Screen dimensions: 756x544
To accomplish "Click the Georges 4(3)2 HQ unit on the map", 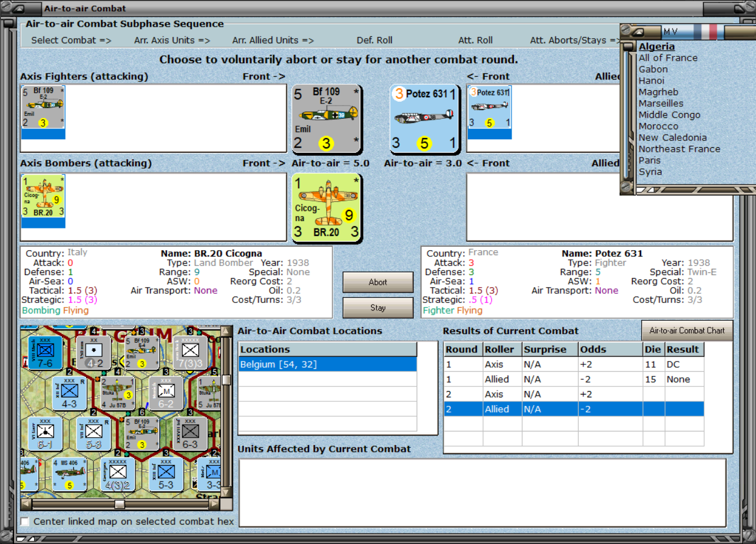I will [x=117, y=475].
